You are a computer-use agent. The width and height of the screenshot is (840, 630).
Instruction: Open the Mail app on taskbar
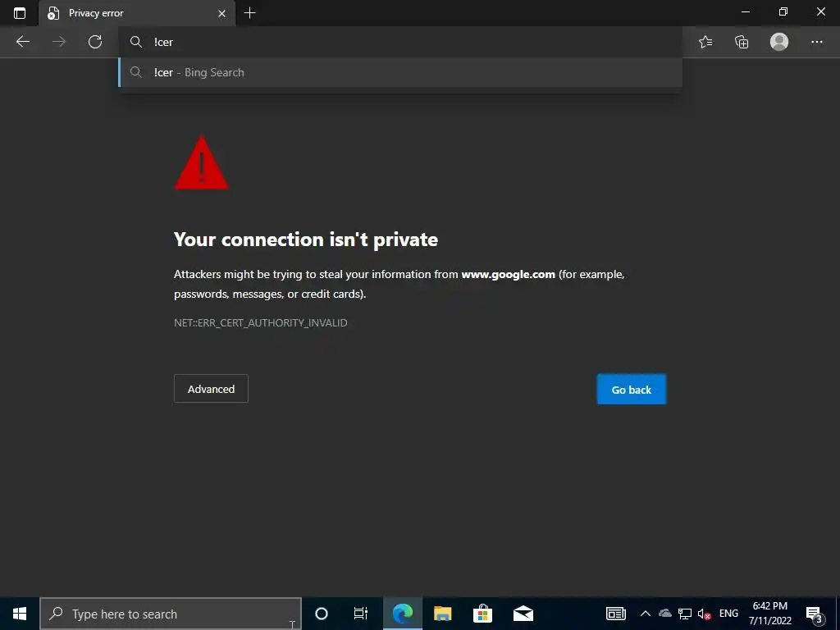(x=523, y=614)
